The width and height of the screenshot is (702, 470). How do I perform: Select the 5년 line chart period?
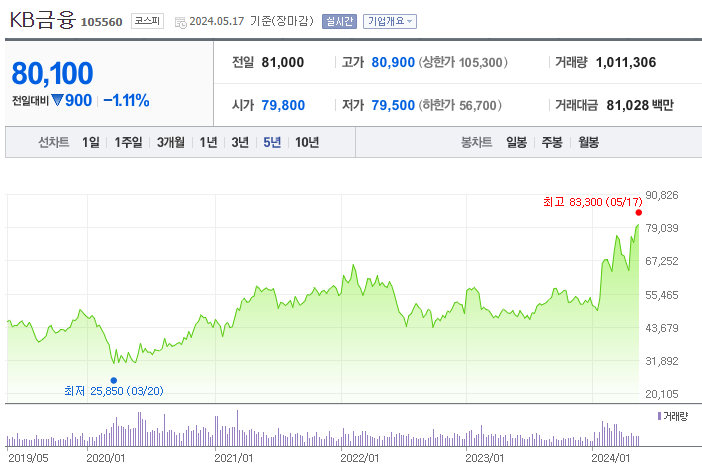pos(272,142)
